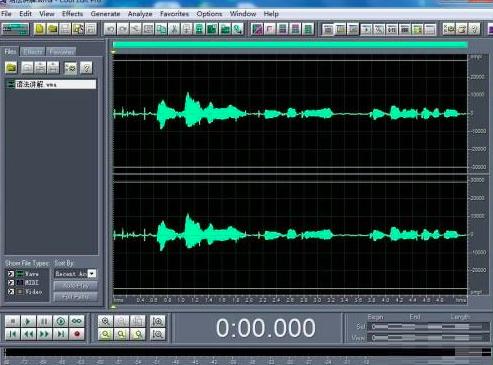Click the scissors Cut icon in toolbar
The image size is (493, 365).
tap(173, 29)
